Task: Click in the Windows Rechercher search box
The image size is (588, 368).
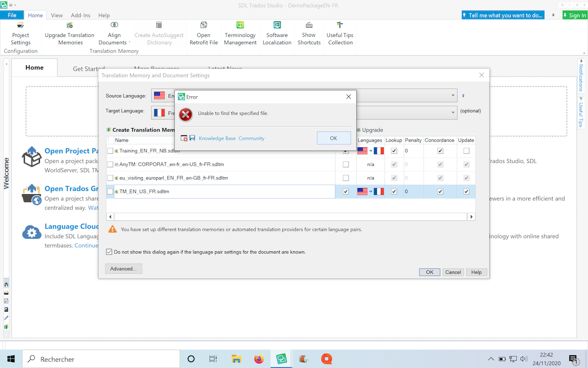Action: click(101, 359)
